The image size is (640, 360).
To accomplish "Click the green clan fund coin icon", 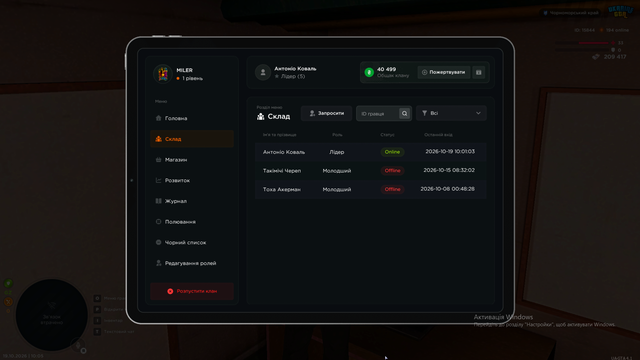I will point(369,72).
